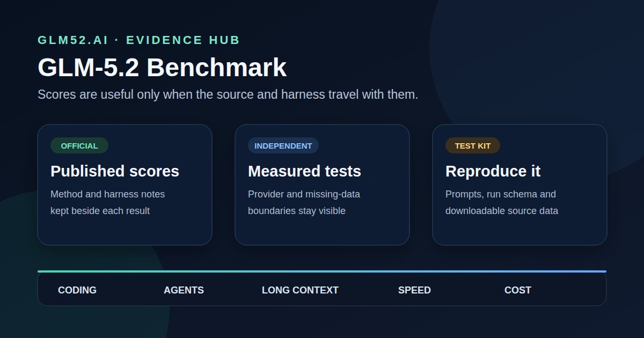Viewport: 644px width, 338px height.
Task: Select the INDEPENDENT badge
Action: 283,145
